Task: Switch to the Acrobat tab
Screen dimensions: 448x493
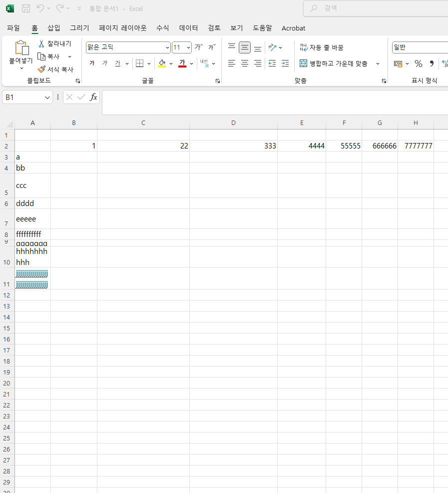Action: point(294,28)
